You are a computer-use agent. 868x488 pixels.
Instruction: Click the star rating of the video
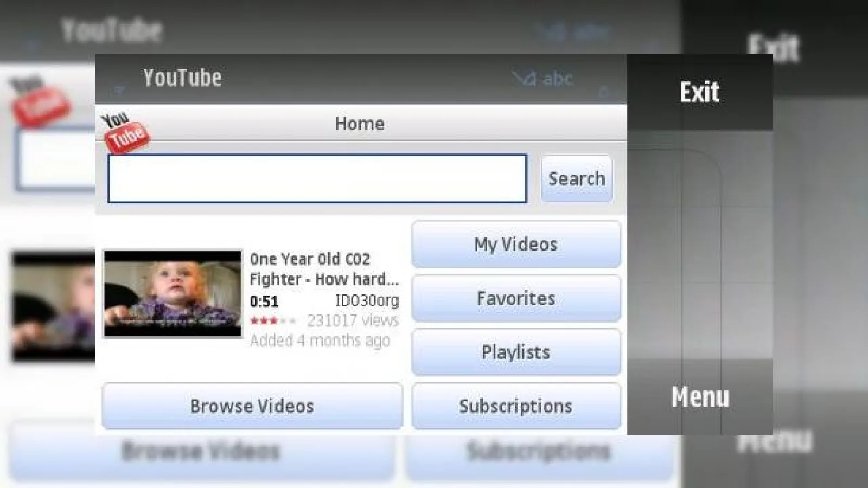[273, 320]
